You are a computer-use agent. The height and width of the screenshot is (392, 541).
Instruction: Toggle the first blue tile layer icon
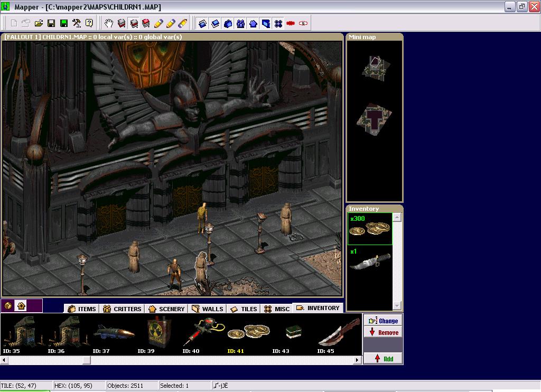[202, 23]
